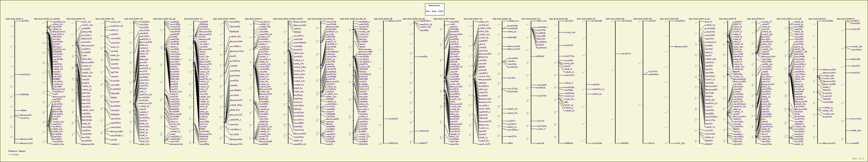The image size is (868, 162).
Task: Click locus bcd1235 on map 25
Action: point(393,118)
